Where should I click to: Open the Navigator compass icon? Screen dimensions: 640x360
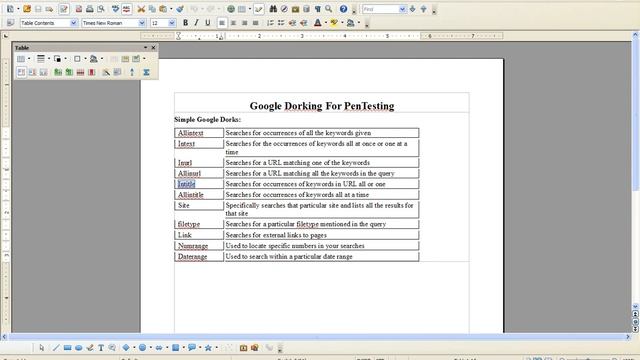284,9
